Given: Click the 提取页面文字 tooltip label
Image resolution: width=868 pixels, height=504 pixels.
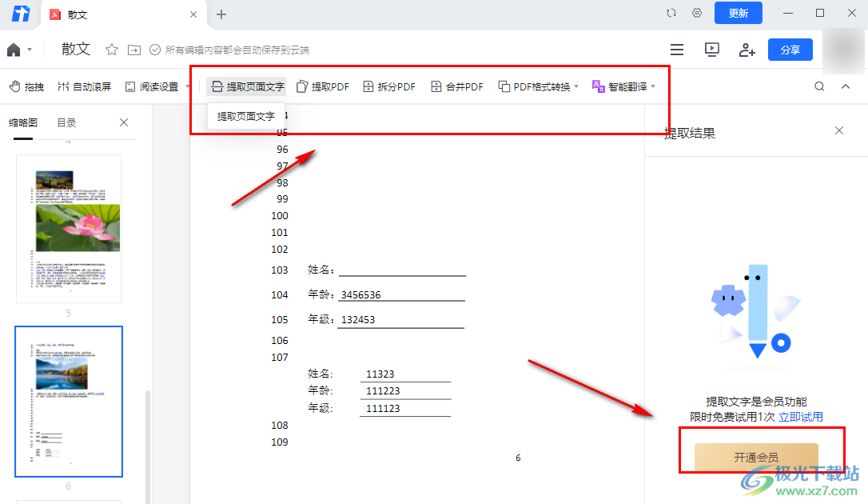Looking at the screenshot, I should [246, 116].
